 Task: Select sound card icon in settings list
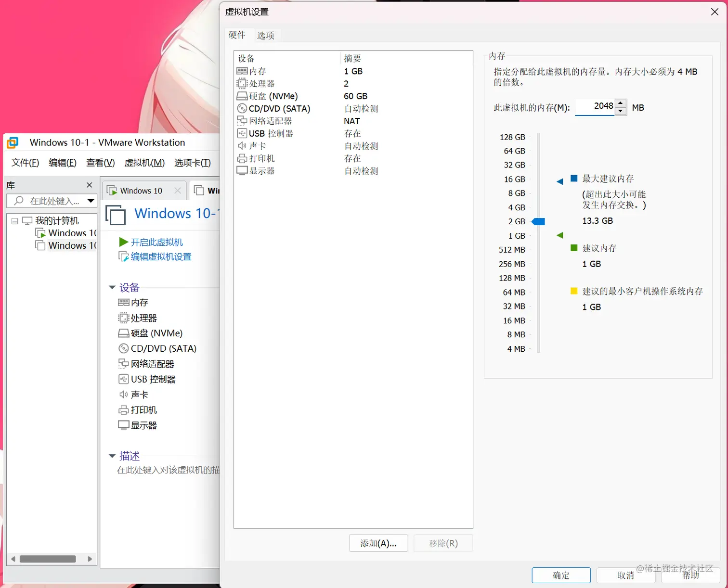(242, 146)
